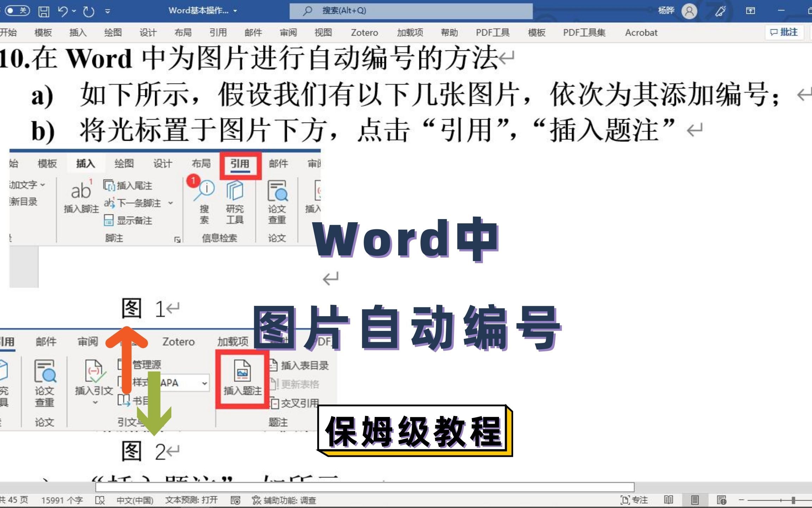Viewport: 812px width, 508px height.
Task: Open the account profile picture for 杨晔
Action: tap(689, 11)
